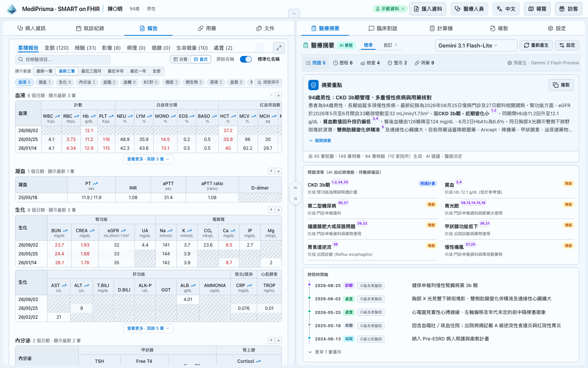Open the 用藥 tab
The image size is (588, 368).
coord(207,28)
